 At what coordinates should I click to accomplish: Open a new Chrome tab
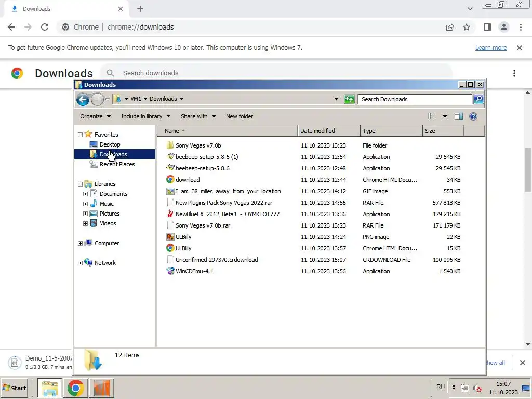pyautogui.click(x=140, y=9)
